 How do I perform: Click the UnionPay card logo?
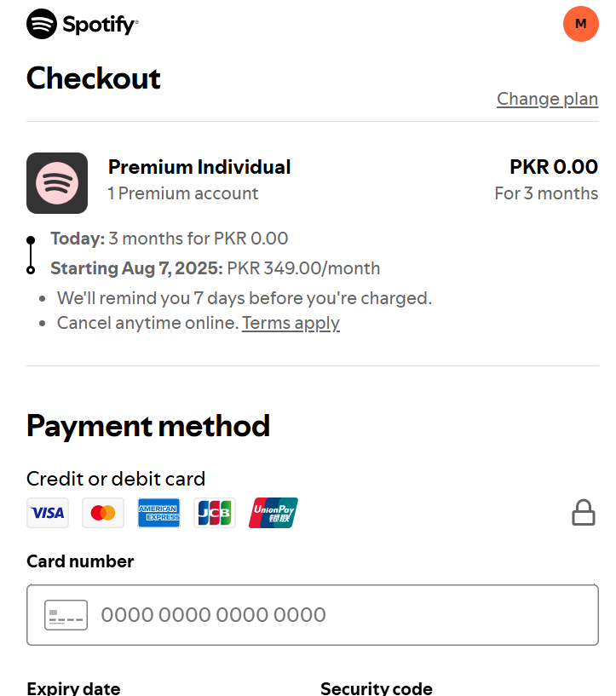coord(273,513)
